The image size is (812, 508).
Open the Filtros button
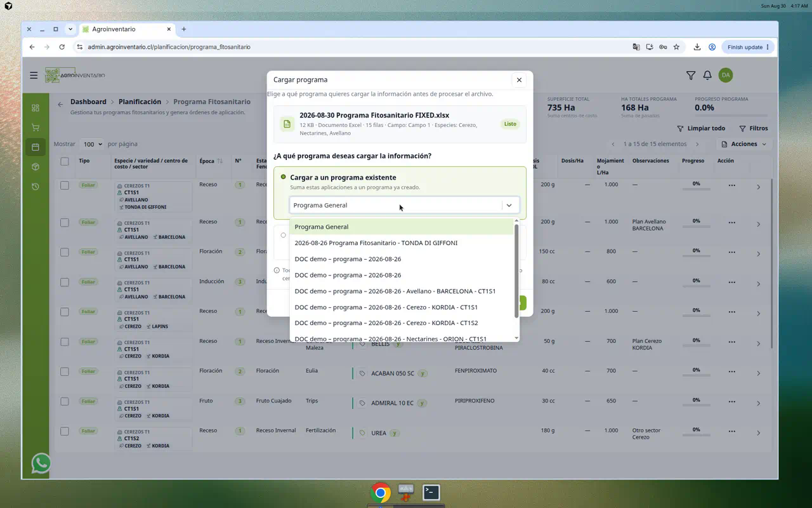(x=754, y=128)
